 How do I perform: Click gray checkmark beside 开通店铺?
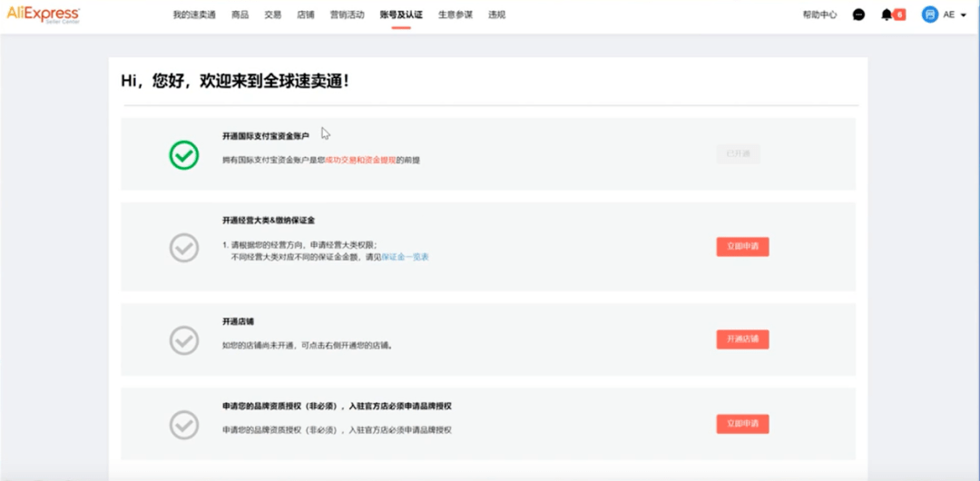[183, 340]
